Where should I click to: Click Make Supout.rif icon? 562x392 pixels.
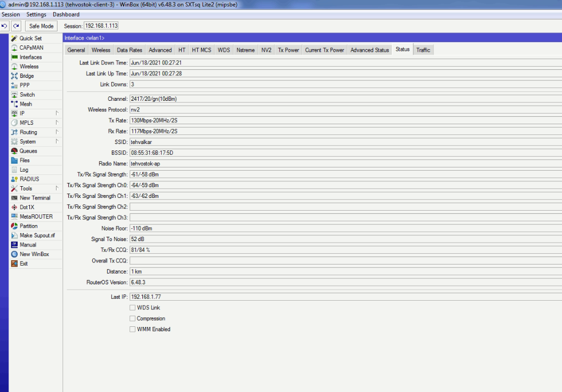point(14,235)
